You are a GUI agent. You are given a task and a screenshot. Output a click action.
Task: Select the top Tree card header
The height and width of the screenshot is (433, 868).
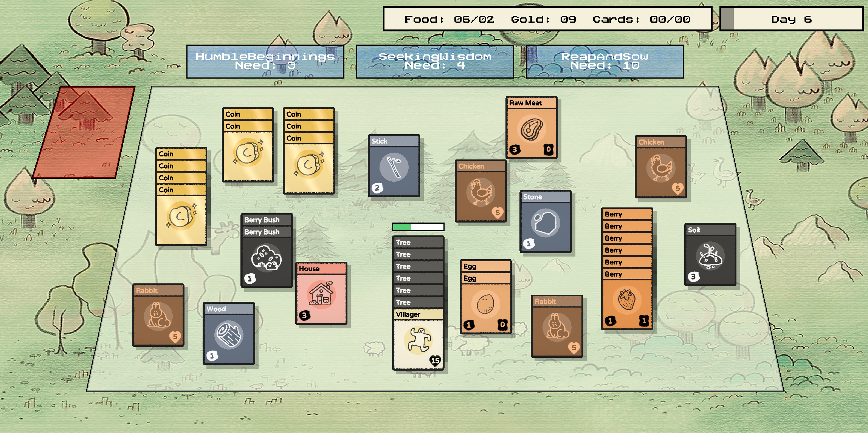click(418, 242)
